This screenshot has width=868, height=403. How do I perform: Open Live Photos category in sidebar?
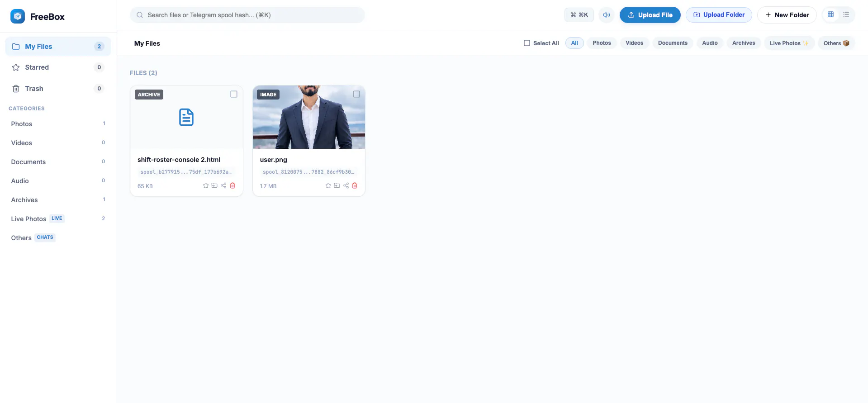coord(58,219)
